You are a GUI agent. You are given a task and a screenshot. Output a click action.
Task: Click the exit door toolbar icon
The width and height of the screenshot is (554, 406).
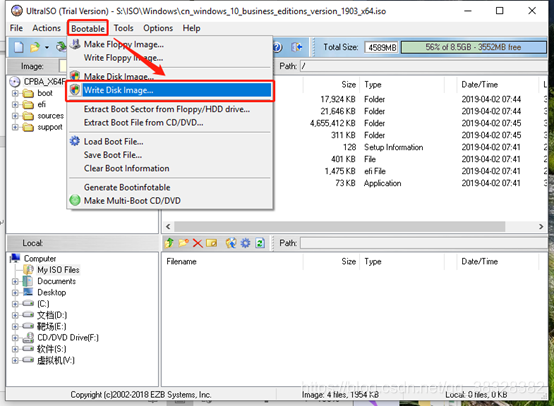coord(297,47)
